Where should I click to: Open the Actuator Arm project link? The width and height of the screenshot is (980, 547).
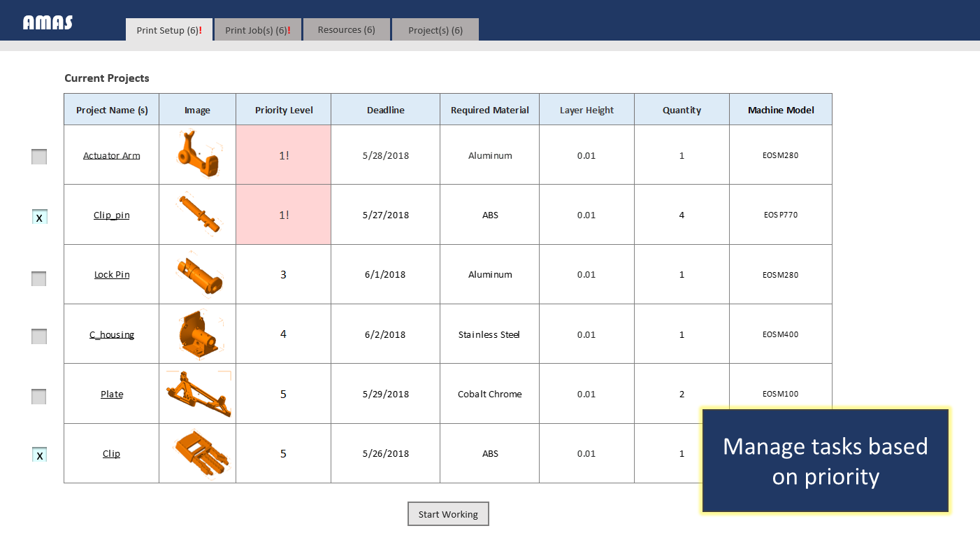[111, 155]
